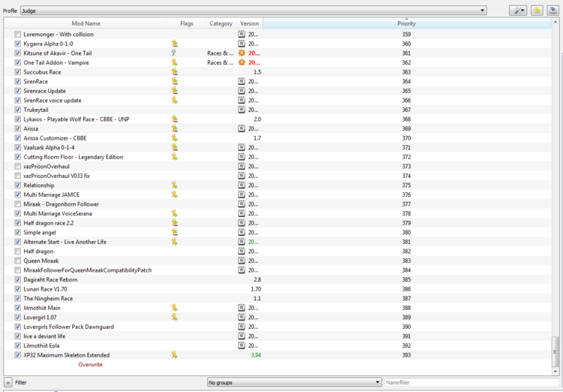Disable the Kygarra Alpha 0-1-0 mod
The height and width of the screenshot is (392, 563).
point(17,44)
